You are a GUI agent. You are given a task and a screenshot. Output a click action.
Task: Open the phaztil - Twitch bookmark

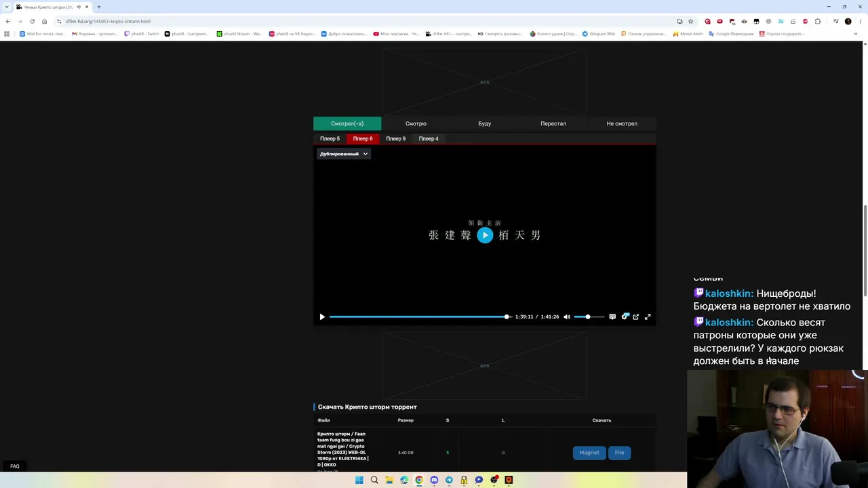coord(142,34)
